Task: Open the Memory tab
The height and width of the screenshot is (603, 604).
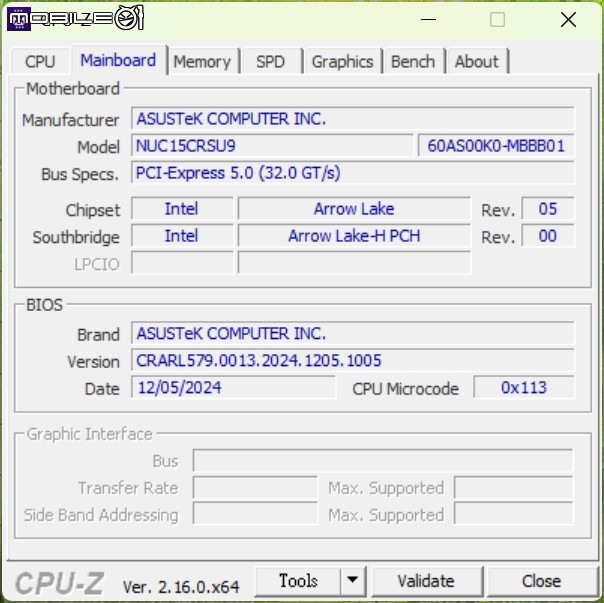Action: coord(202,62)
